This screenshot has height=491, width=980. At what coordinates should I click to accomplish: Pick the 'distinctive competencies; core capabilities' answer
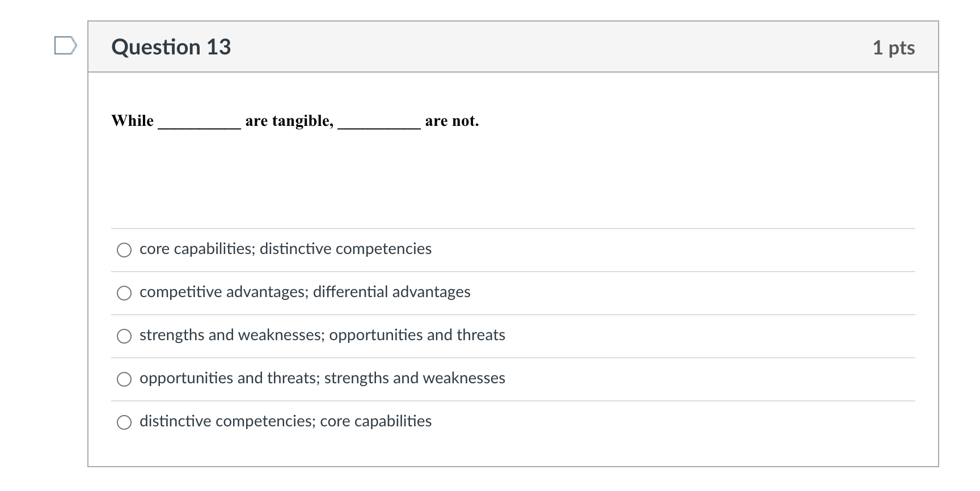pos(124,422)
